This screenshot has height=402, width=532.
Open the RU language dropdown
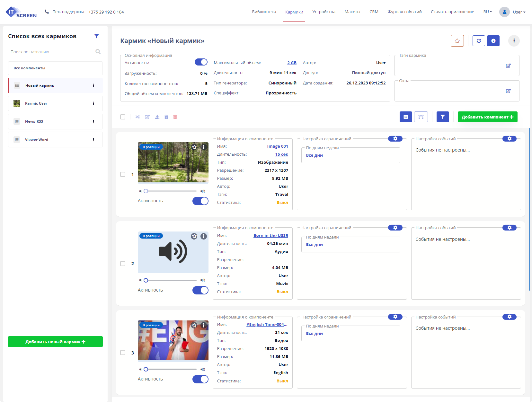(x=487, y=12)
